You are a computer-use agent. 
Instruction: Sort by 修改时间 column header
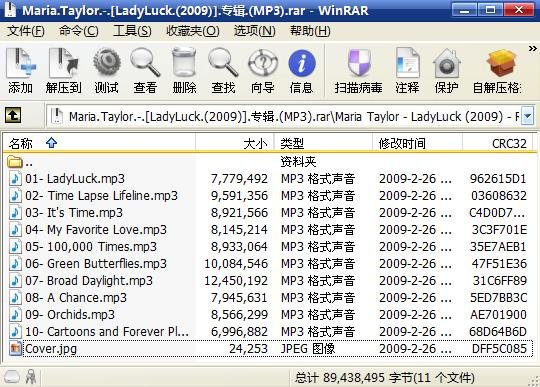coord(417,143)
